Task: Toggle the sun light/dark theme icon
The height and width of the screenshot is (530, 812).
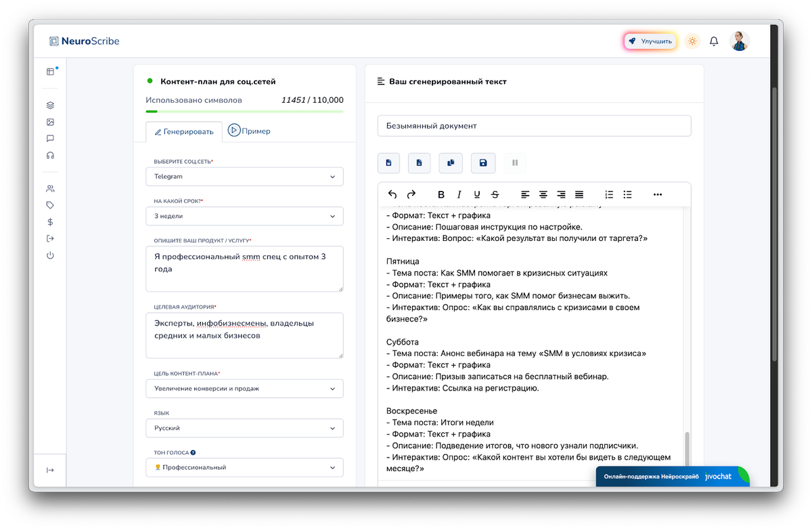Action: [x=692, y=41]
